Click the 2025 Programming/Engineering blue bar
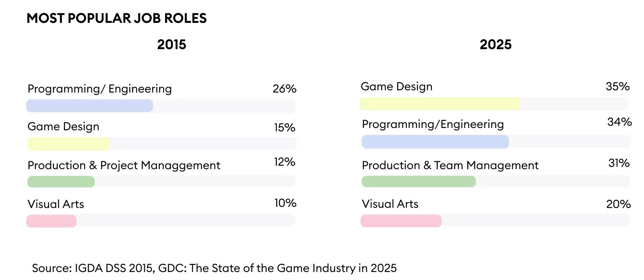Screen dimensions: 644x280 click(x=435, y=141)
